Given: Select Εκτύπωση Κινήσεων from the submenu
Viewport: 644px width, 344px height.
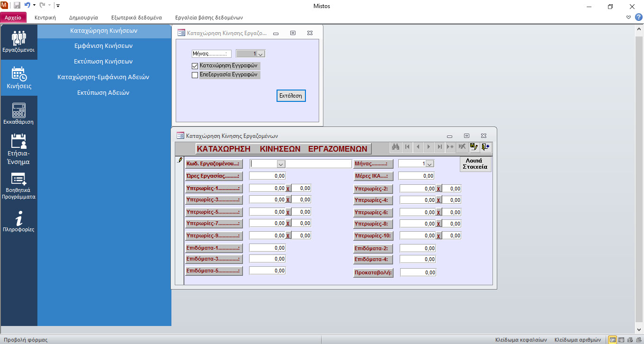Looking at the screenshot, I should 103,62.
